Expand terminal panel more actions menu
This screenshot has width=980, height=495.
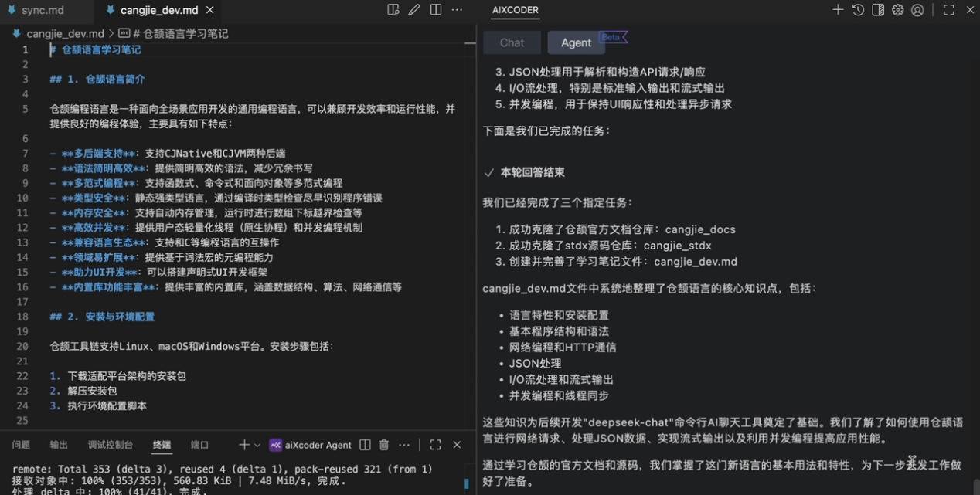[404, 445]
